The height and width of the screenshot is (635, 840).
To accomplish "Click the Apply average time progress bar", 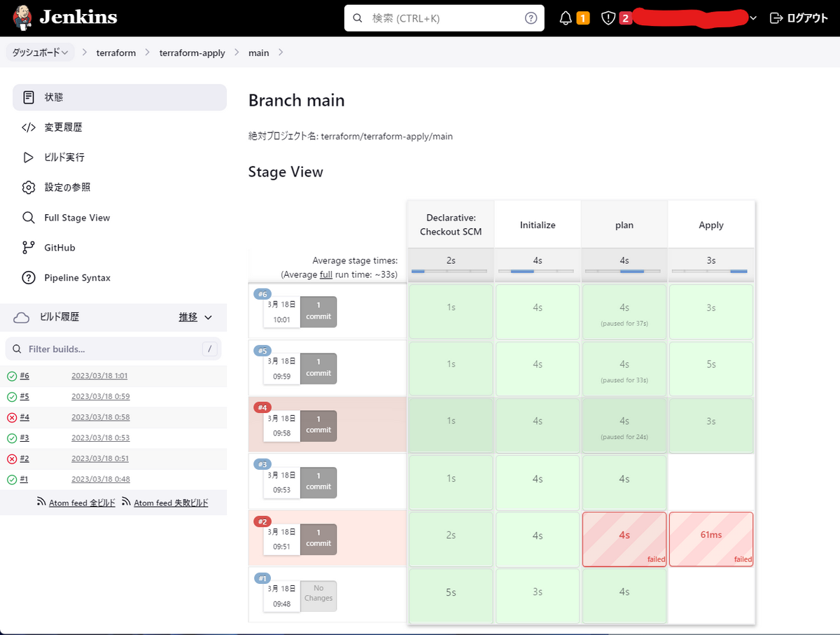I will point(711,271).
